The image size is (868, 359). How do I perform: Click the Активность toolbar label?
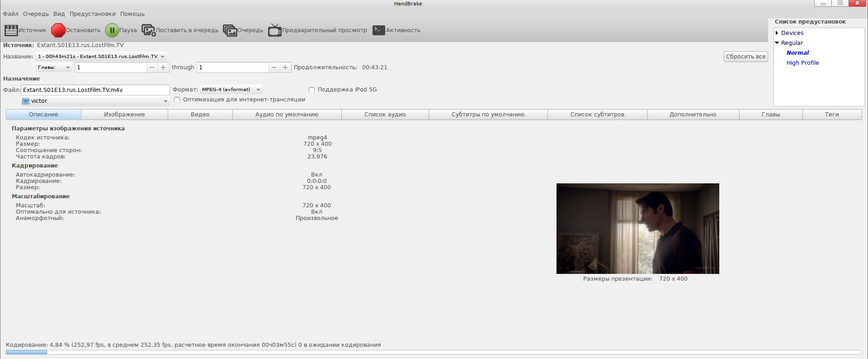(403, 30)
